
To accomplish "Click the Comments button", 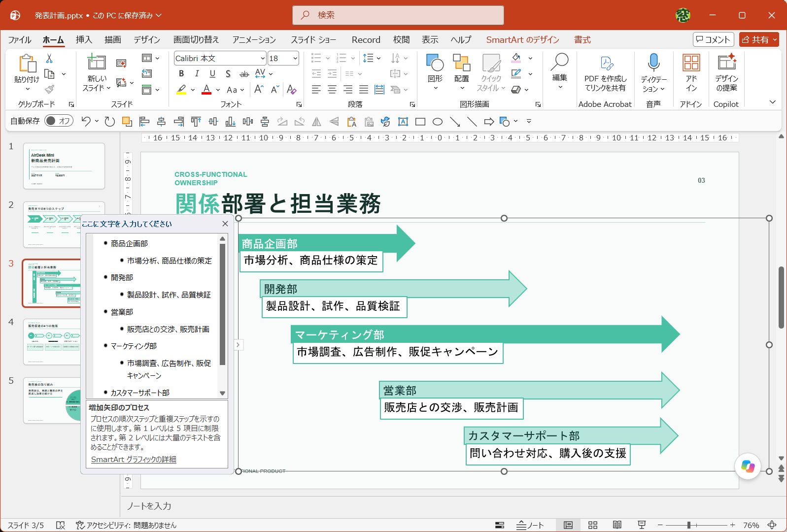I will coord(713,39).
